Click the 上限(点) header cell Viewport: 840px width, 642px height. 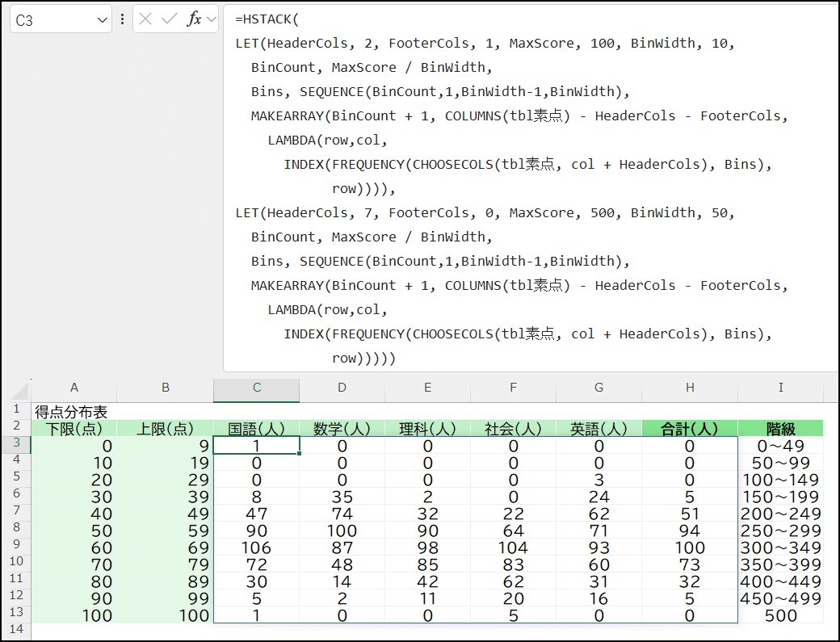pyautogui.click(x=165, y=428)
